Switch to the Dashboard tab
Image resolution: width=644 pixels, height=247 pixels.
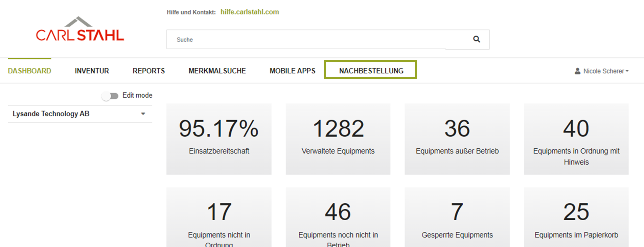(x=29, y=71)
